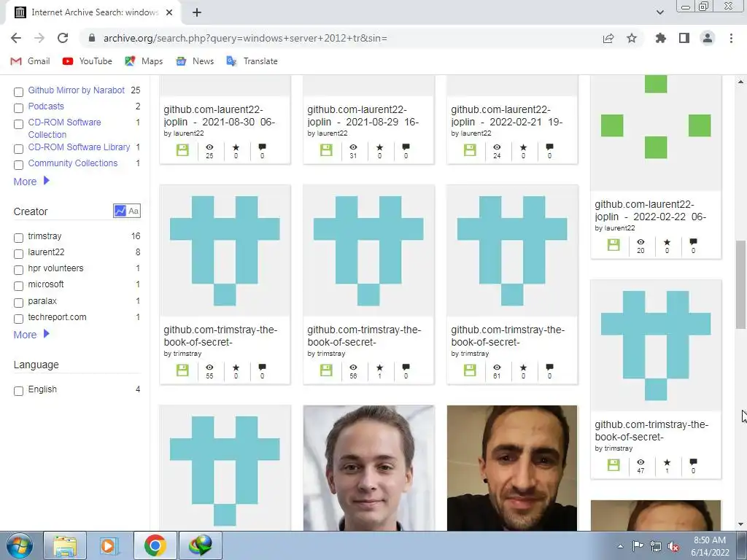Check the CD-ROM Software Library checkbox

18,149
